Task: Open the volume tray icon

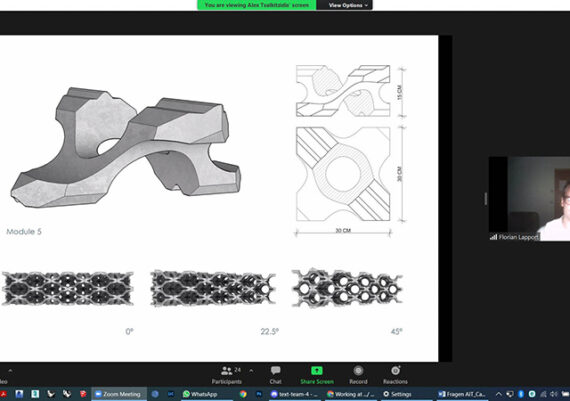Action: point(554,394)
